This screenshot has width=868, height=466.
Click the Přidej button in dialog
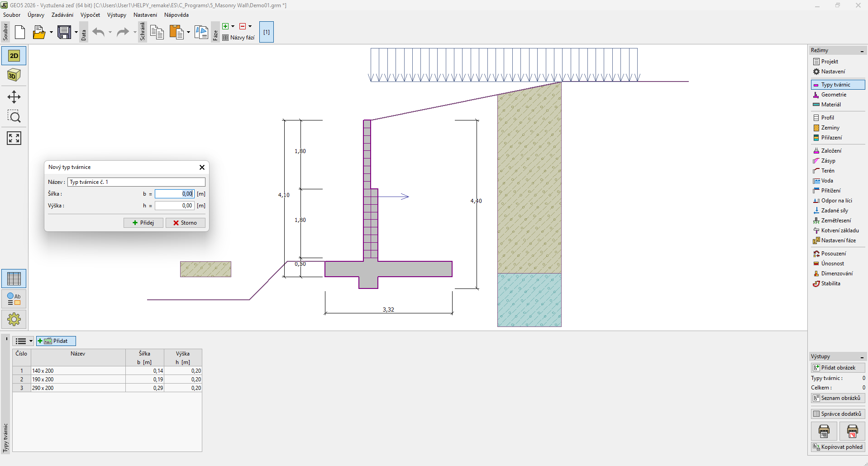click(143, 223)
